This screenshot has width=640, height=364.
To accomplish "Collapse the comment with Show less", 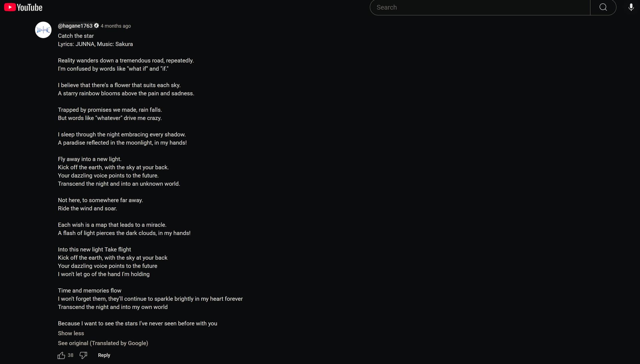I will coord(71,333).
